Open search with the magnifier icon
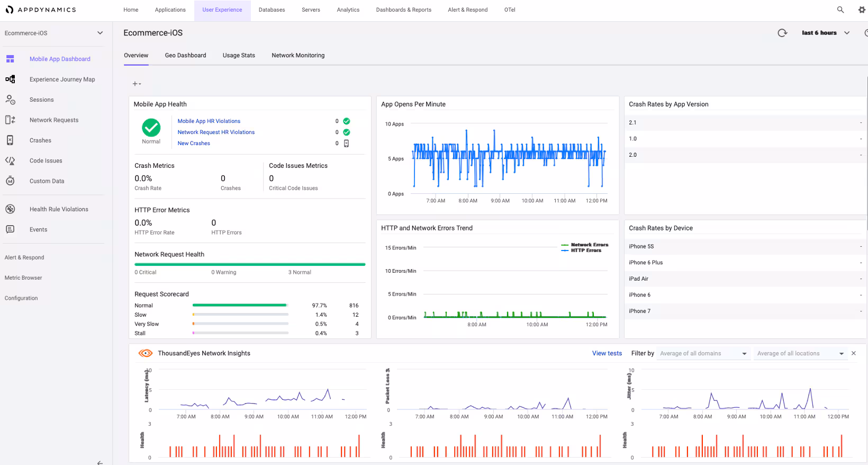The image size is (868, 465). (x=840, y=10)
